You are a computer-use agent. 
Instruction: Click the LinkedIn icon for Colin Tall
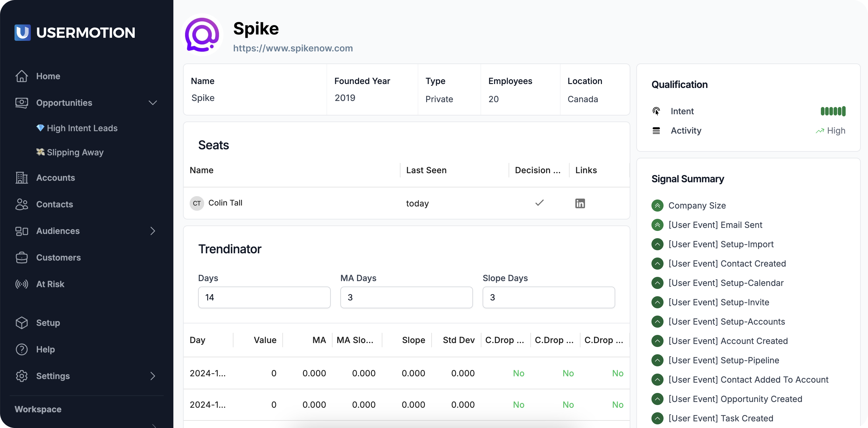(580, 203)
